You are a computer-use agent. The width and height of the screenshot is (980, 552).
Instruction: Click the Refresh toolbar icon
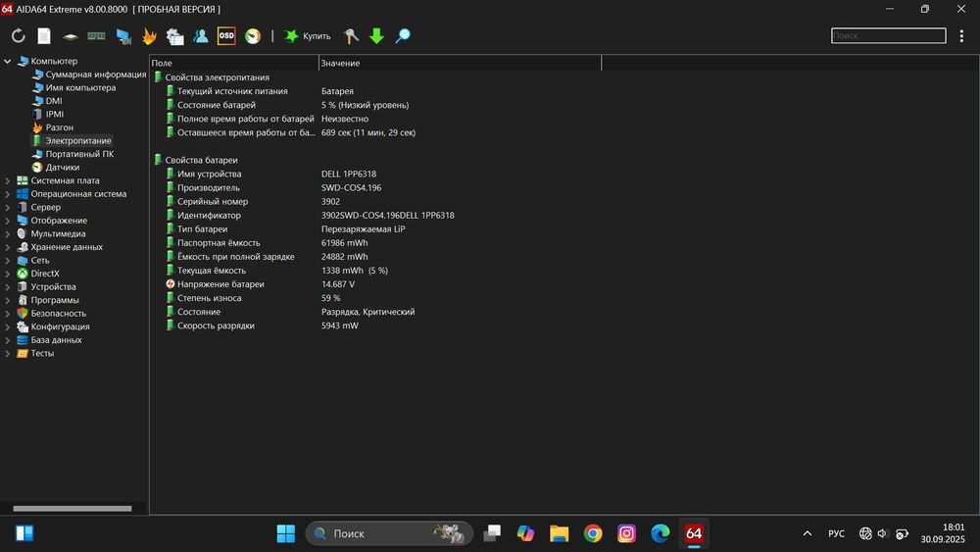pyautogui.click(x=18, y=36)
